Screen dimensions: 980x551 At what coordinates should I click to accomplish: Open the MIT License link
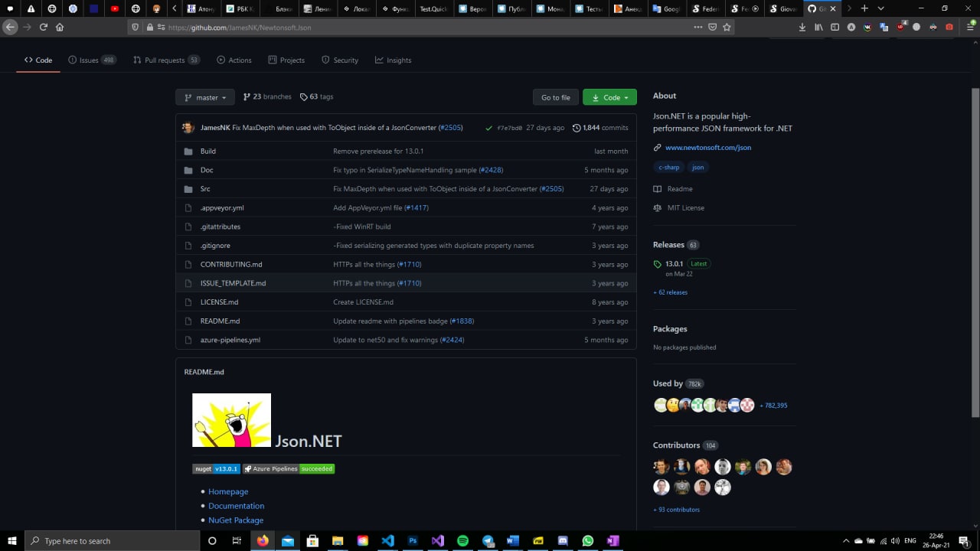[x=678, y=207]
